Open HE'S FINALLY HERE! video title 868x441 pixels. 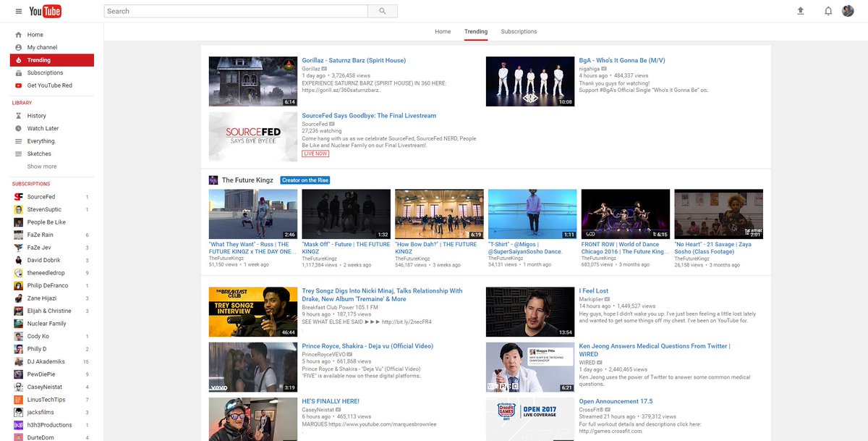[331, 401]
